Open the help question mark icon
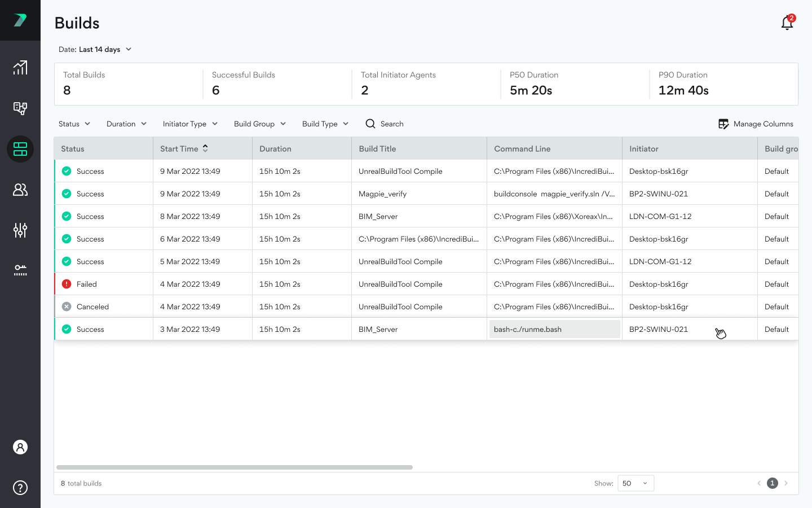 (20, 488)
